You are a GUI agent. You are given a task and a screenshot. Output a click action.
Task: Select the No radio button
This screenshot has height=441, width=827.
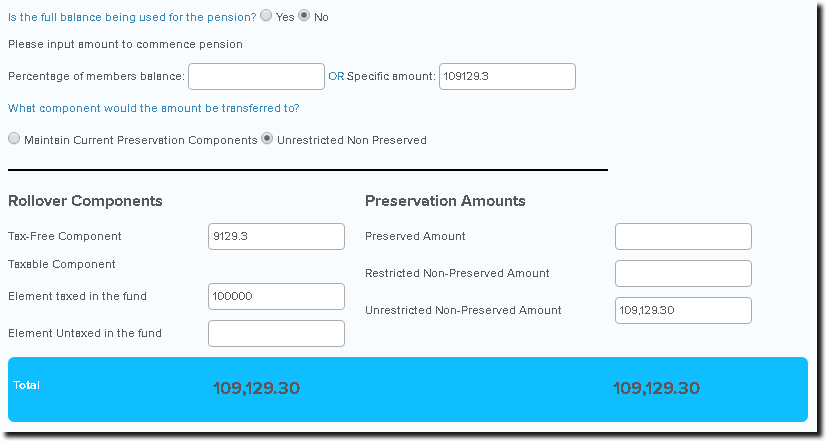click(304, 16)
